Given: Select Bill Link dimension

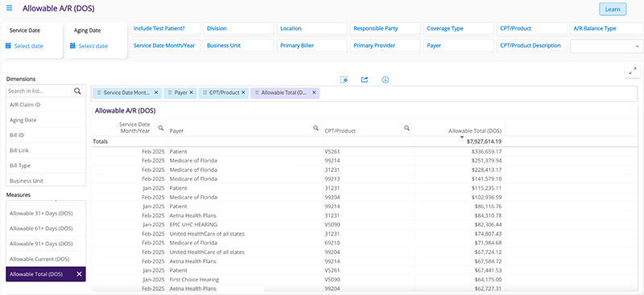Looking at the screenshot, I should (46, 150).
